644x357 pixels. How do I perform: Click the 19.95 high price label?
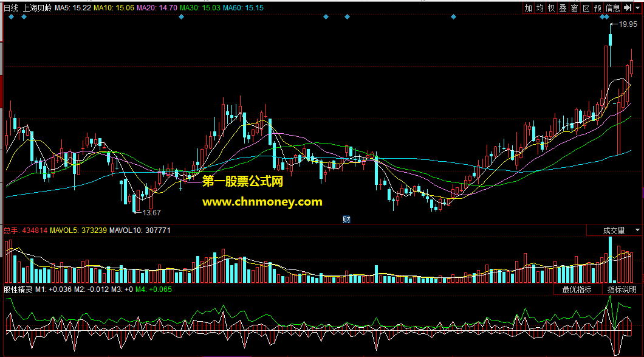click(x=628, y=24)
